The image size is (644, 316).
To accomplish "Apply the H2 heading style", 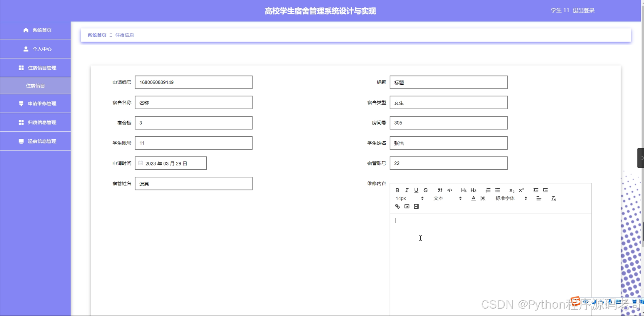I will (473, 190).
